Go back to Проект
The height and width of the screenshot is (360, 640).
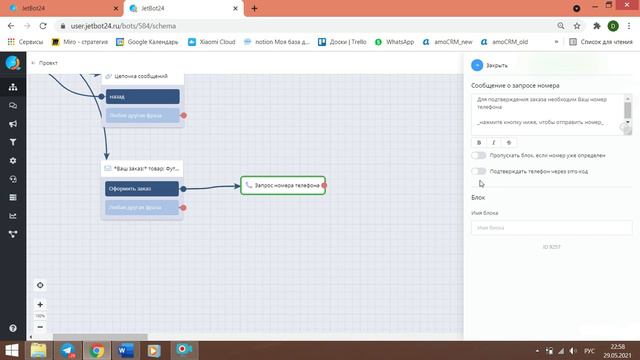(x=45, y=63)
